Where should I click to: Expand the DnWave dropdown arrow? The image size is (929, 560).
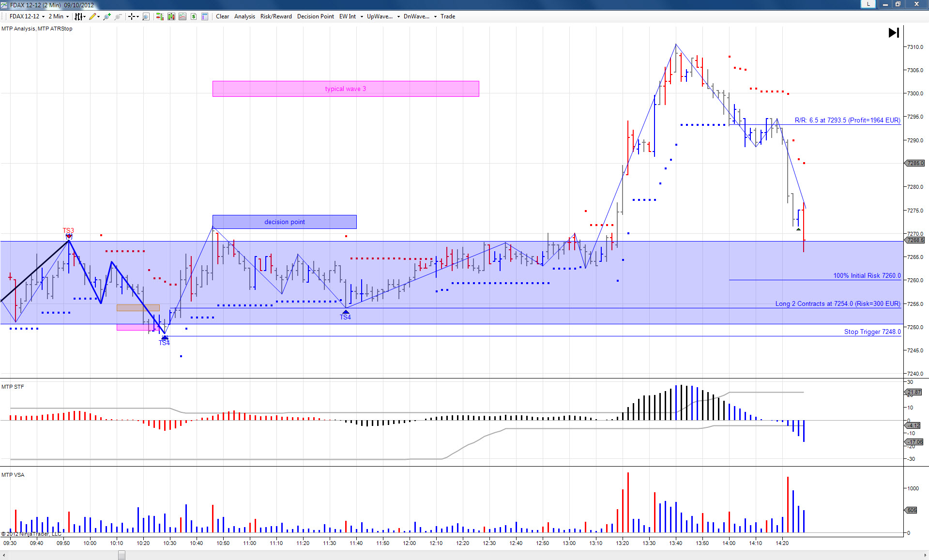tap(435, 16)
